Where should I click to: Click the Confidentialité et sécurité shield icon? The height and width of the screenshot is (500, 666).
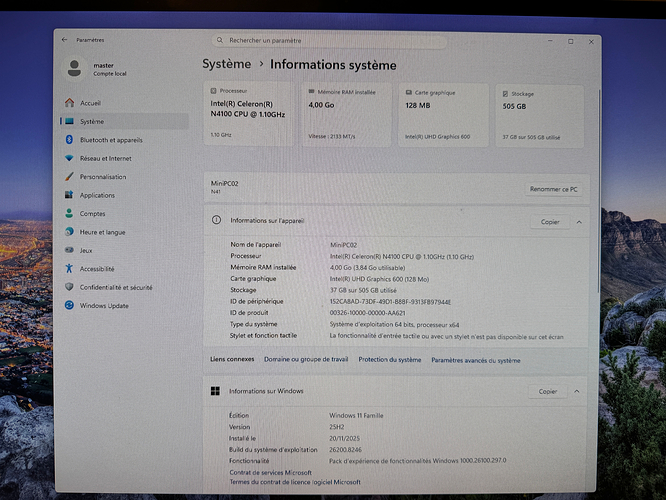[x=69, y=287]
